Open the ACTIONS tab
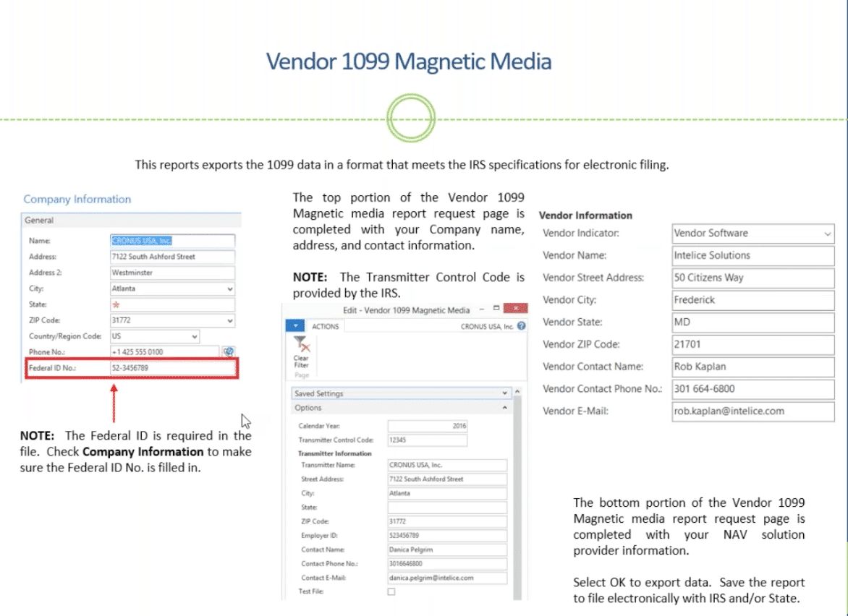Viewport: 848px width, 616px height. 325,326
